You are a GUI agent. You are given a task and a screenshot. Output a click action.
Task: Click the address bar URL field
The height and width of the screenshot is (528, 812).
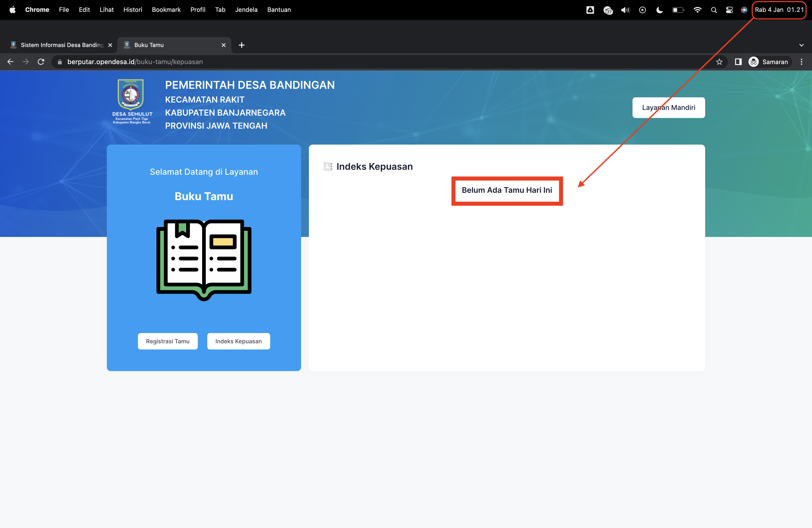click(239, 62)
